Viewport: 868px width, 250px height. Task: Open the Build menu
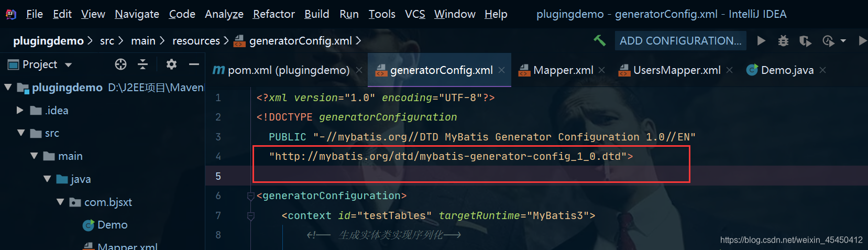317,14
